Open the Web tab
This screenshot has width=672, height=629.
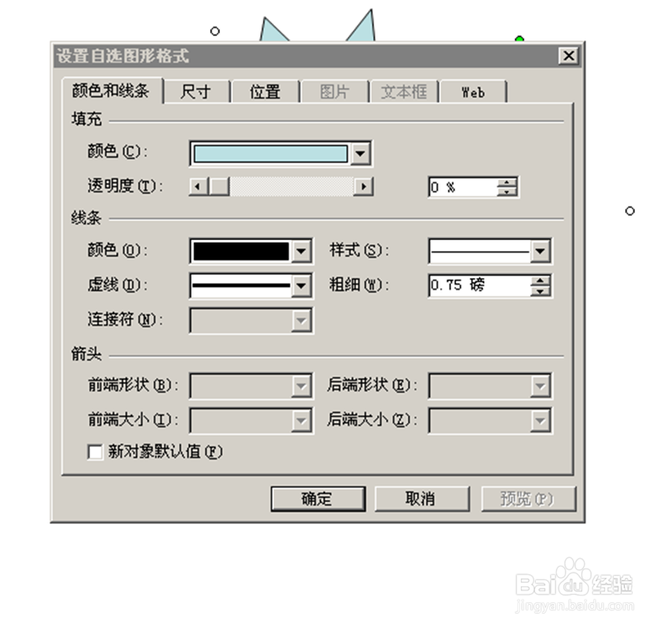[473, 92]
